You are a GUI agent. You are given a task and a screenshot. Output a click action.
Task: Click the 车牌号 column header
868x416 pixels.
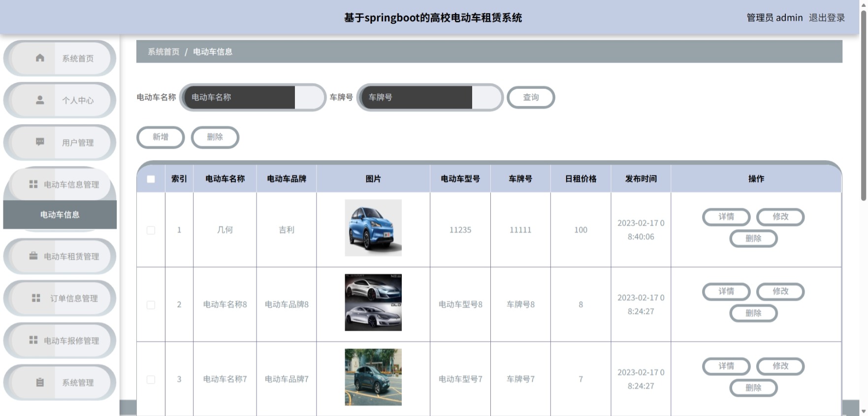coord(520,179)
